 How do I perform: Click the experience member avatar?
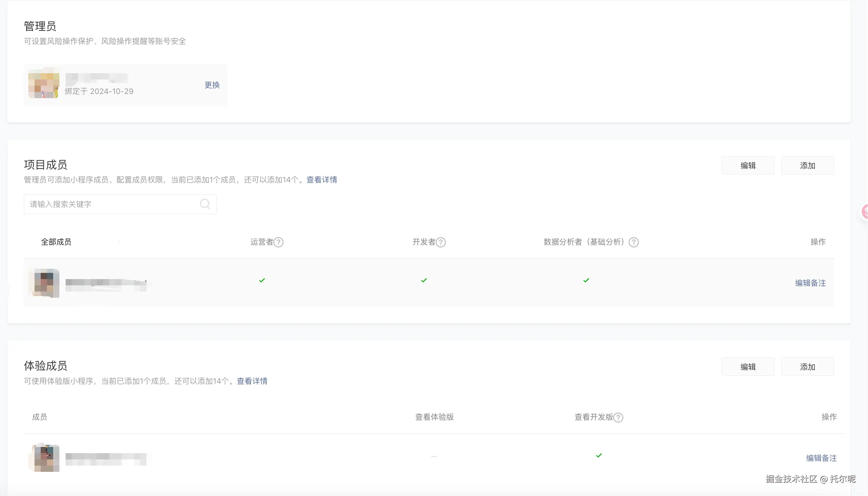[x=45, y=458]
